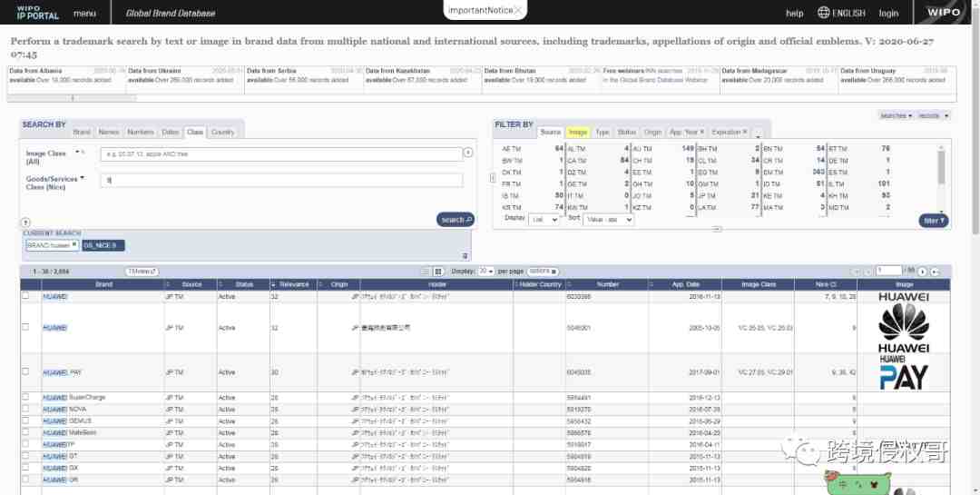Switch results to grid view icon

[x=438, y=272]
